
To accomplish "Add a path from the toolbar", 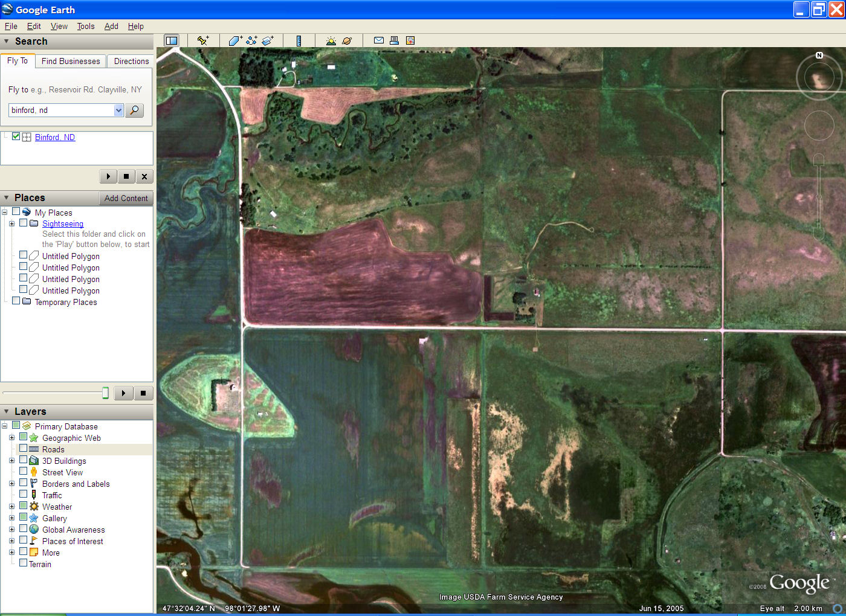I will (x=251, y=40).
